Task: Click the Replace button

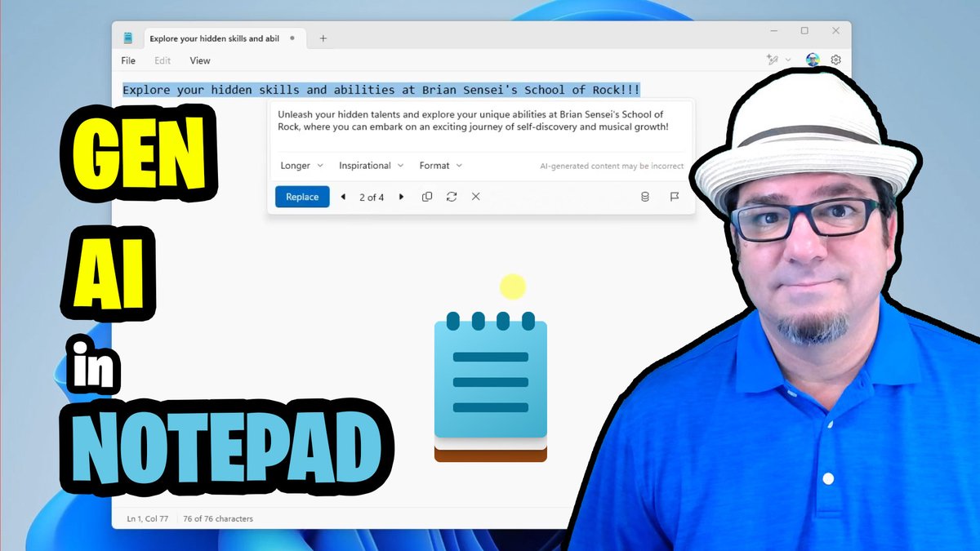Action: coord(302,197)
